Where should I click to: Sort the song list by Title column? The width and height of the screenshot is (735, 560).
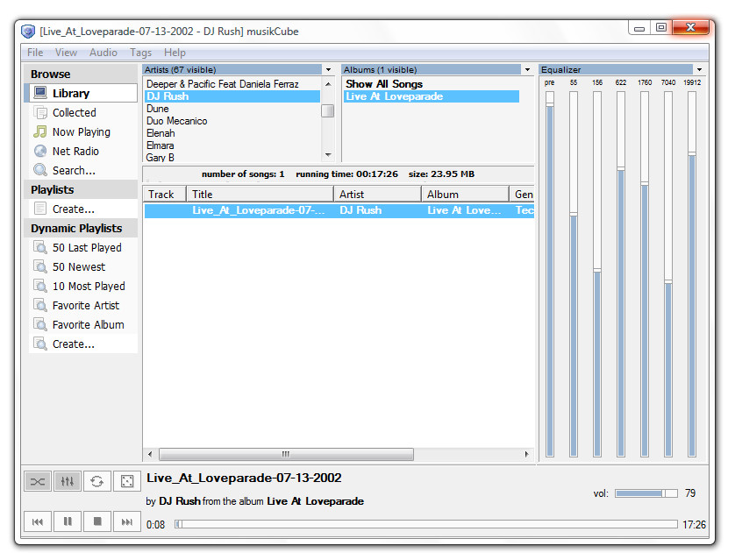(260, 194)
